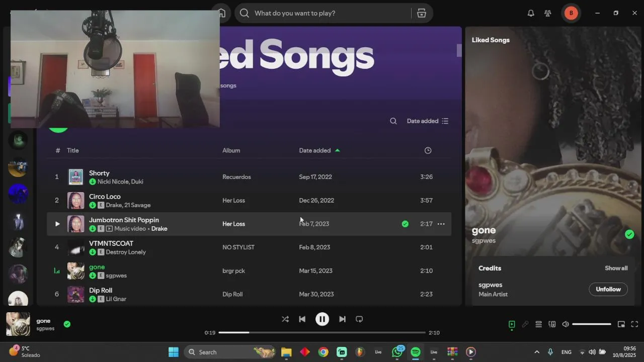Image resolution: width=644 pixels, height=362 pixels.
Task: Adjust the Spotify volume slider
Action: (x=592, y=324)
